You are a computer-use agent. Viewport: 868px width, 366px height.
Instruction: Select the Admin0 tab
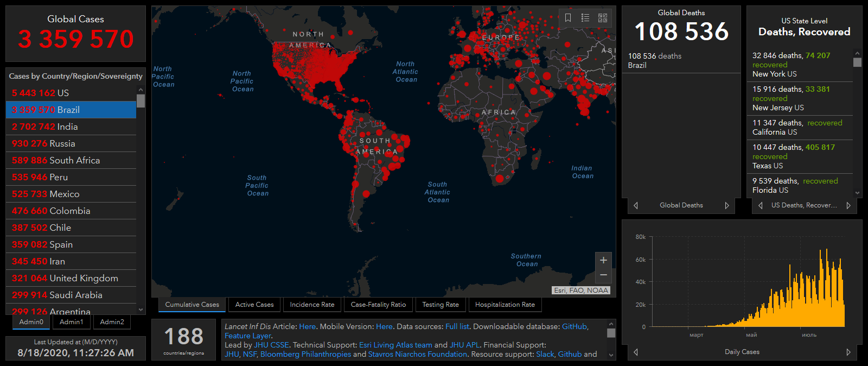31,322
